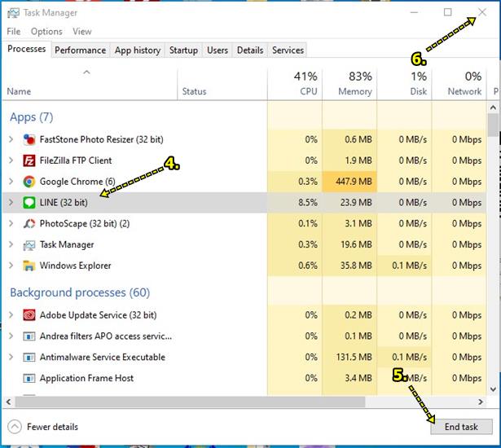Click the Antimalware Service Executable icon

[29, 358]
